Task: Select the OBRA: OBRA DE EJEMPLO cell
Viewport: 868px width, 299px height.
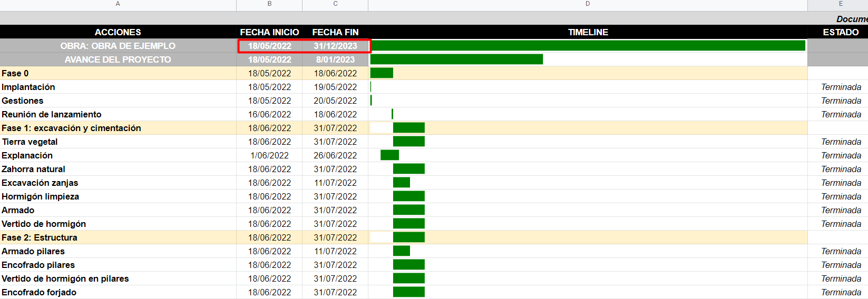Action: point(118,46)
